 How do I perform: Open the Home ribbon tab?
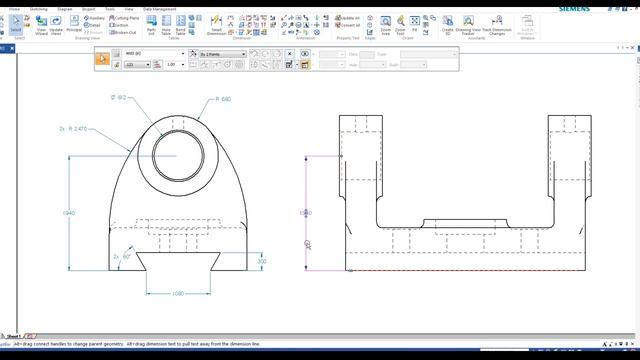pyautogui.click(x=14, y=9)
